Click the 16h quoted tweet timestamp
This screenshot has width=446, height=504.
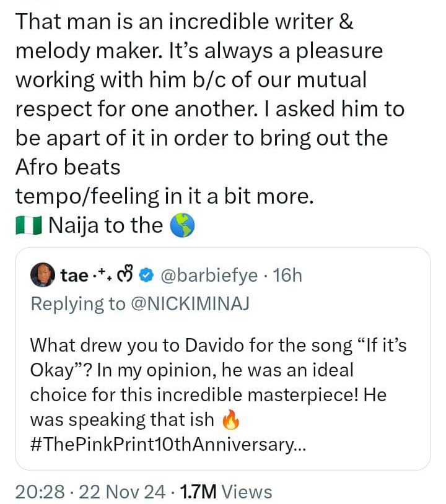coord(287,275)
